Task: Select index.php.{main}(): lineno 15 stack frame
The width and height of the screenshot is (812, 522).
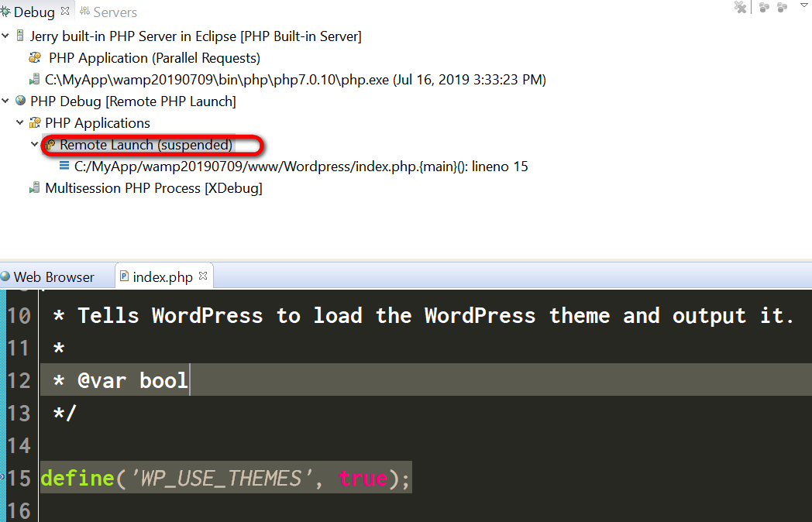Action: pos(301,167)
